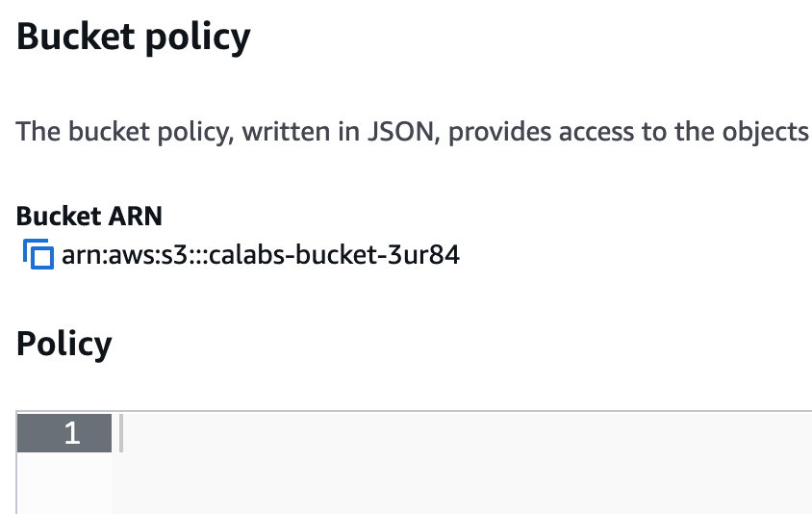
Task: Click the Policy section heading
Action: coord(64,344)
